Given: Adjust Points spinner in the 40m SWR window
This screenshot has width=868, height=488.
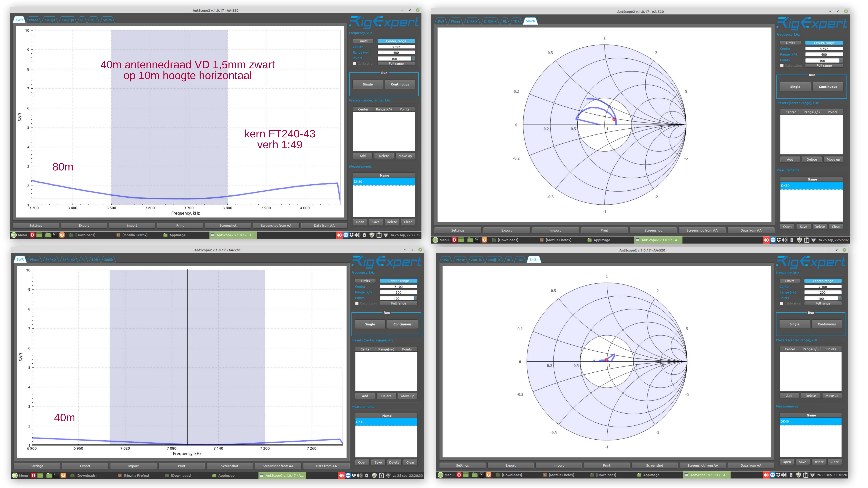Looking at the screenshot, I should point(416,298).
